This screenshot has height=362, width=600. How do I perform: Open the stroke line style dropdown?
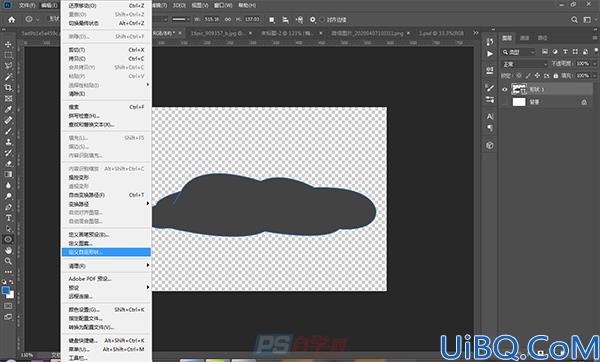coord(180,20)
